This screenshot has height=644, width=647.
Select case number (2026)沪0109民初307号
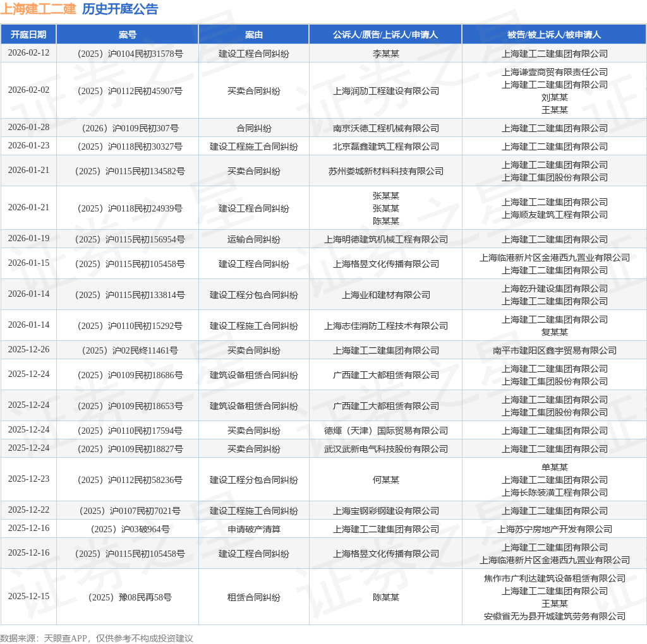(x=130, y=128)
